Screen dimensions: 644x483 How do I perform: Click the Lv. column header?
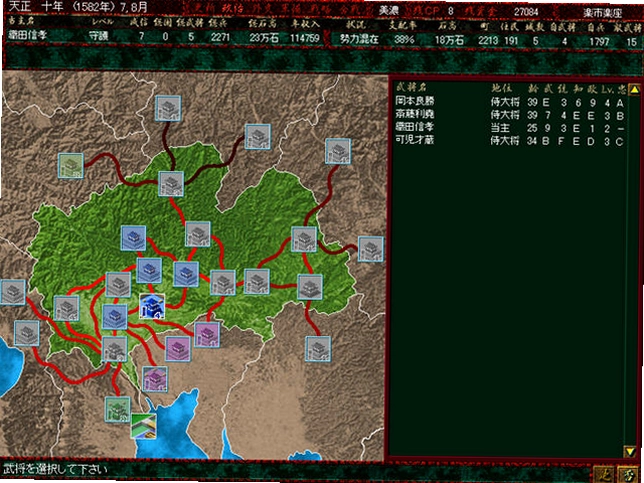tap(607, 89)
